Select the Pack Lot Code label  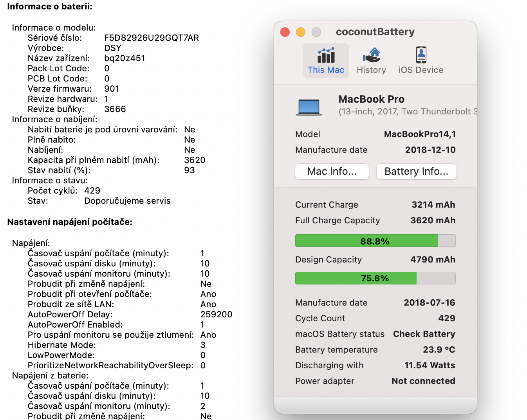click(x=59, y=68)
